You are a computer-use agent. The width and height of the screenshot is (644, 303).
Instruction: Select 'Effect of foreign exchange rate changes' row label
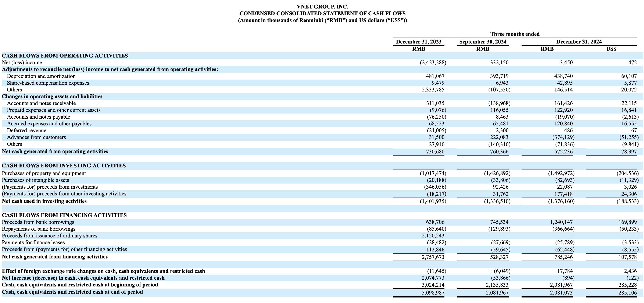click(x=103, y=271)
